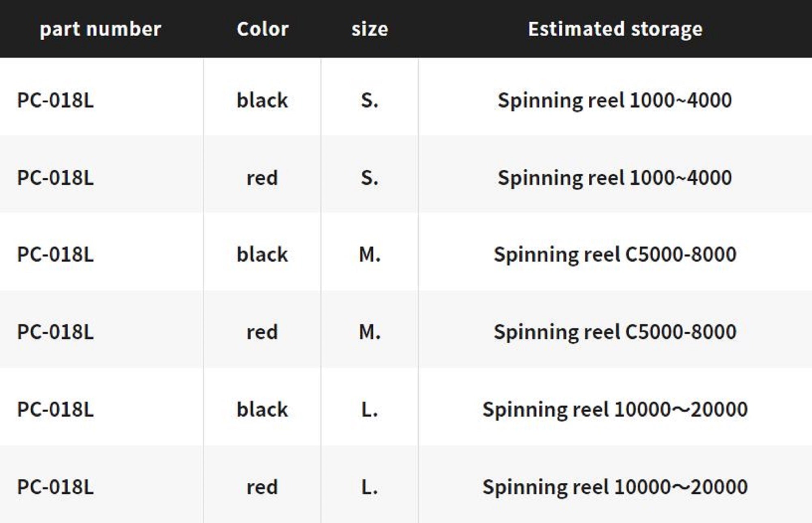Select size 'M.' in the red row
This screenshot has height=523, width=812.
coord(369,332)
